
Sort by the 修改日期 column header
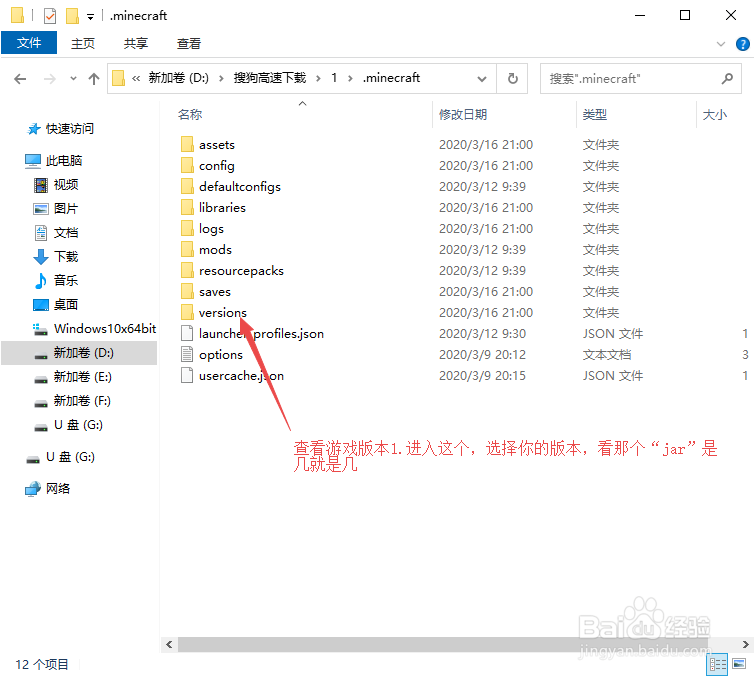[463, 115]
